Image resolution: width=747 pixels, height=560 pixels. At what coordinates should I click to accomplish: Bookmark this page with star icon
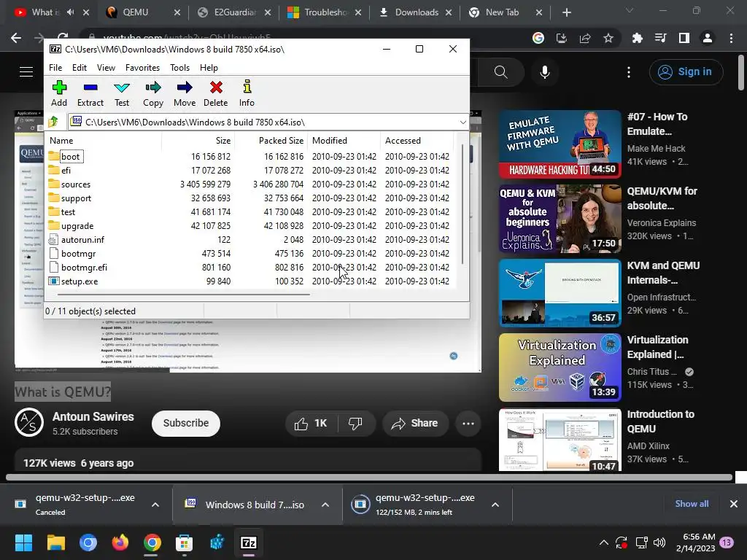(608, 38)
